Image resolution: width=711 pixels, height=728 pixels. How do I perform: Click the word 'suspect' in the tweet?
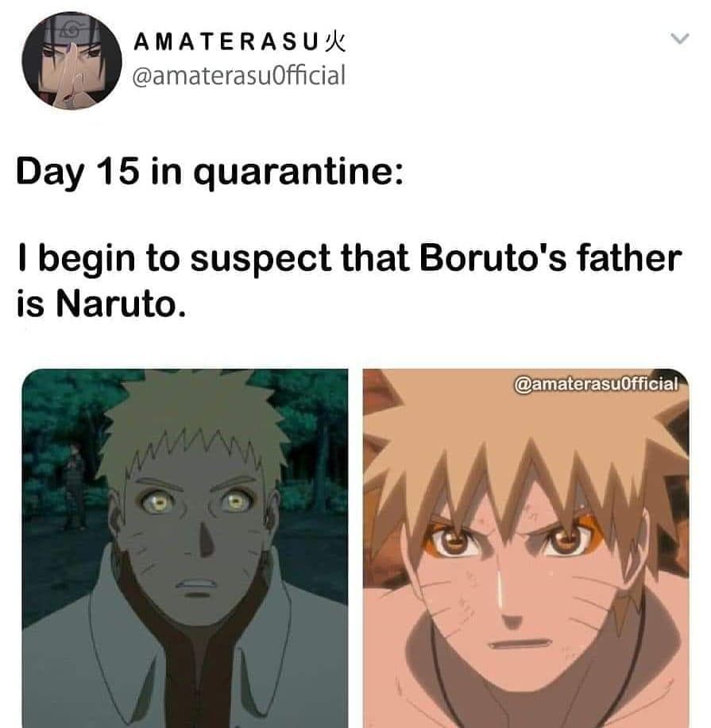point(261,259)
